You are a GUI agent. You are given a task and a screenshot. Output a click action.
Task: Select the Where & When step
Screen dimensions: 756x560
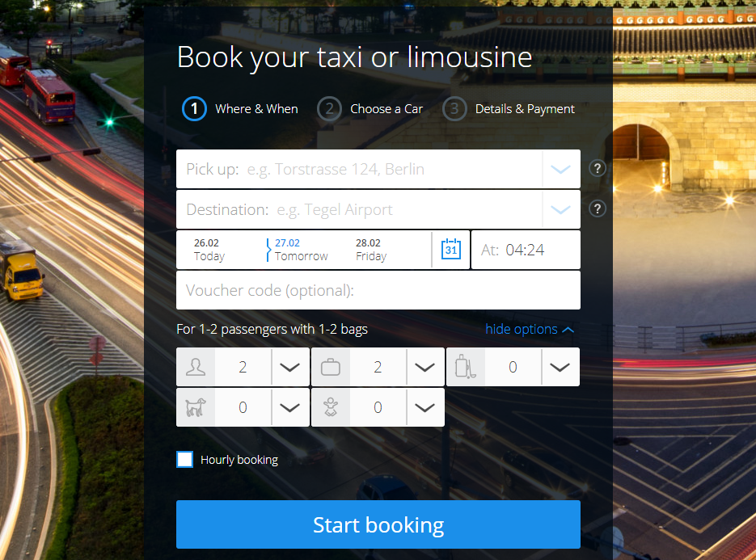(x=256, y=109)
